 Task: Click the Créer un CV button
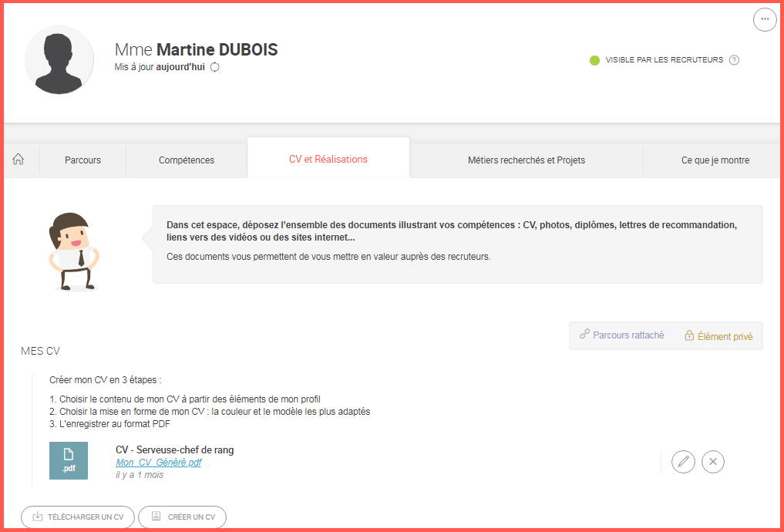click(x=183, y=517)
